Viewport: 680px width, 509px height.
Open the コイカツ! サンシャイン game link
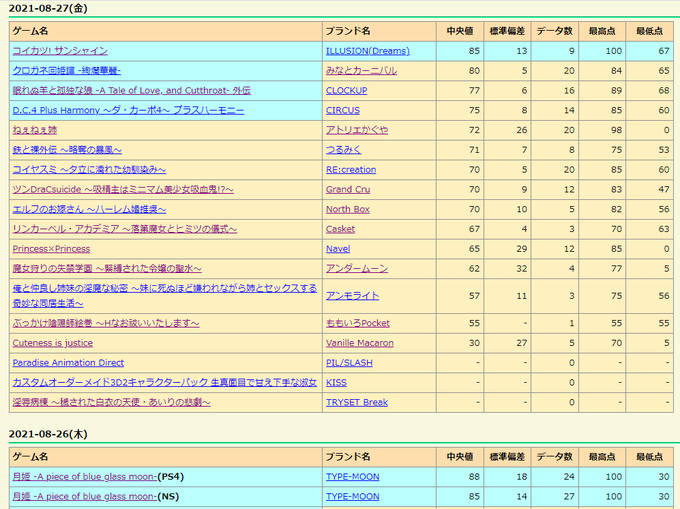(60, 51)
